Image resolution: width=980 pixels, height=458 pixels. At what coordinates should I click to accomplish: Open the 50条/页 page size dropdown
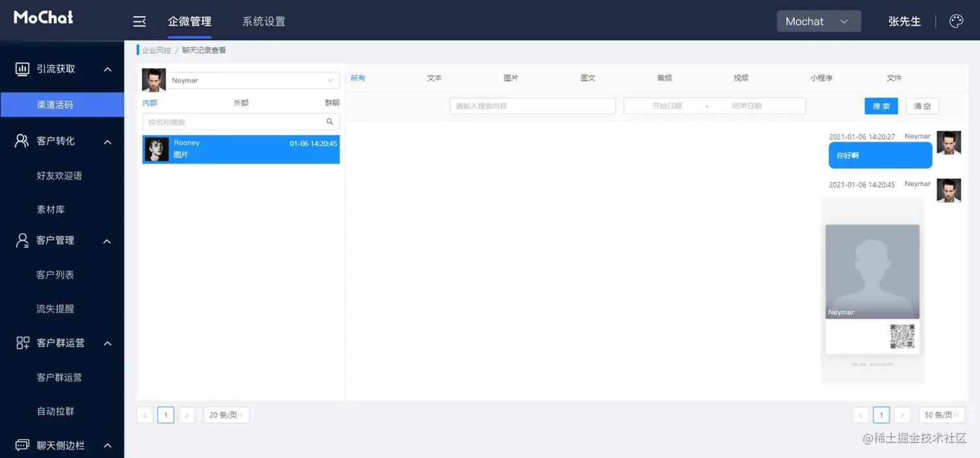tap(941, 415)
